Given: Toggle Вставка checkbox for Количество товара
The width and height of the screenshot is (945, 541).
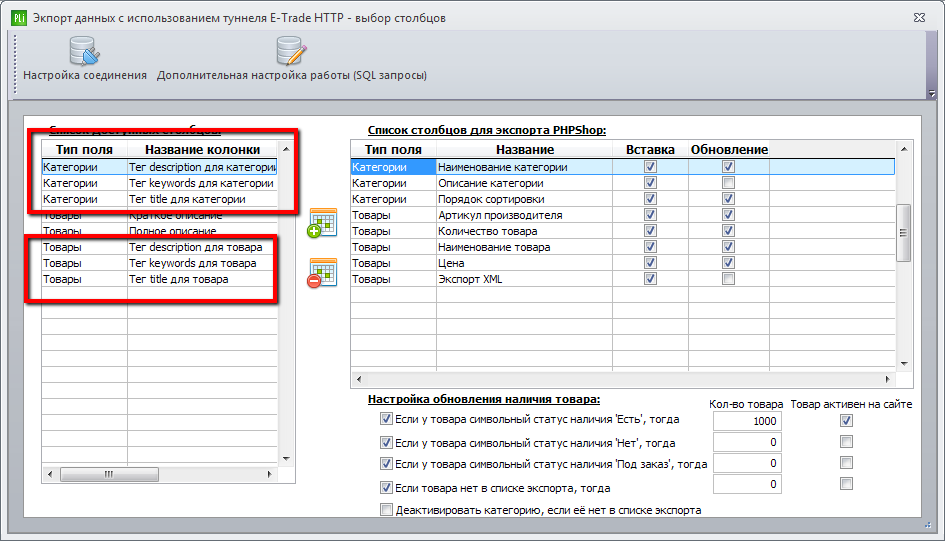Looking at the screenshot, I should 650,231.
